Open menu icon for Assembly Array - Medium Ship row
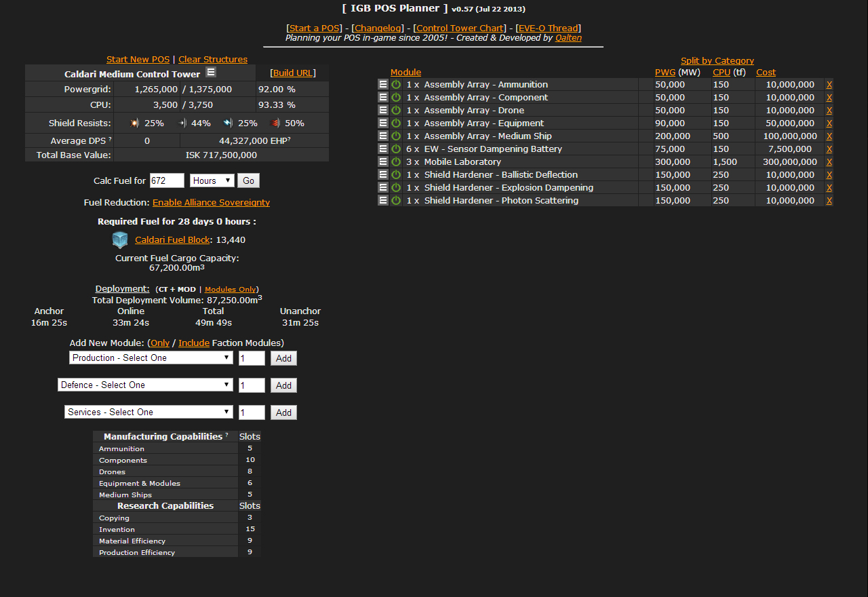The image size is (868, 597). pos(383,136)
